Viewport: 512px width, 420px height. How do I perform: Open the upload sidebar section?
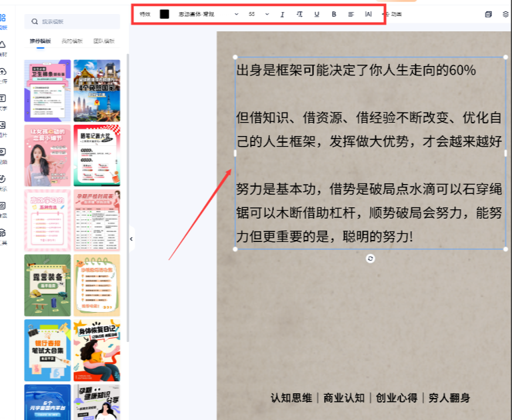3,75
